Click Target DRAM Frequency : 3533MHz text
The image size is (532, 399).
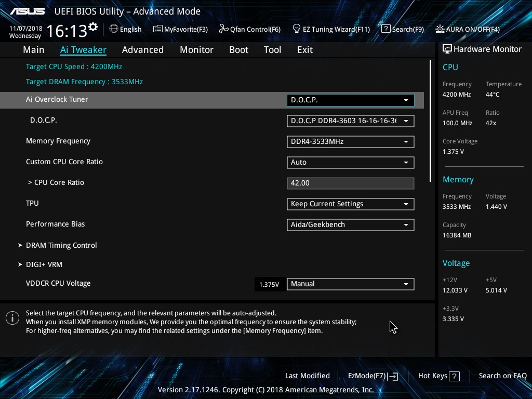pos(85,82)
